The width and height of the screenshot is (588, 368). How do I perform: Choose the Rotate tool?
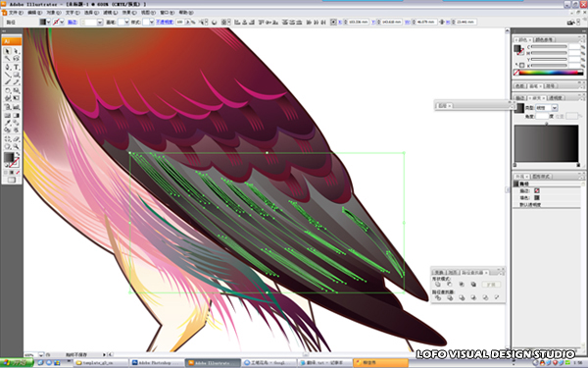pyautogui.click(x=8, y=90)
